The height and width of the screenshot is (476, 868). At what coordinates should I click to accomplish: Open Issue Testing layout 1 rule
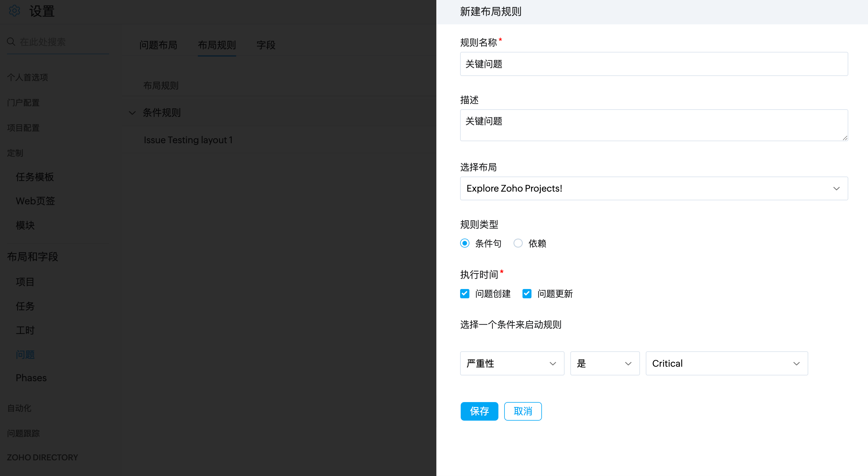[188, 140]
